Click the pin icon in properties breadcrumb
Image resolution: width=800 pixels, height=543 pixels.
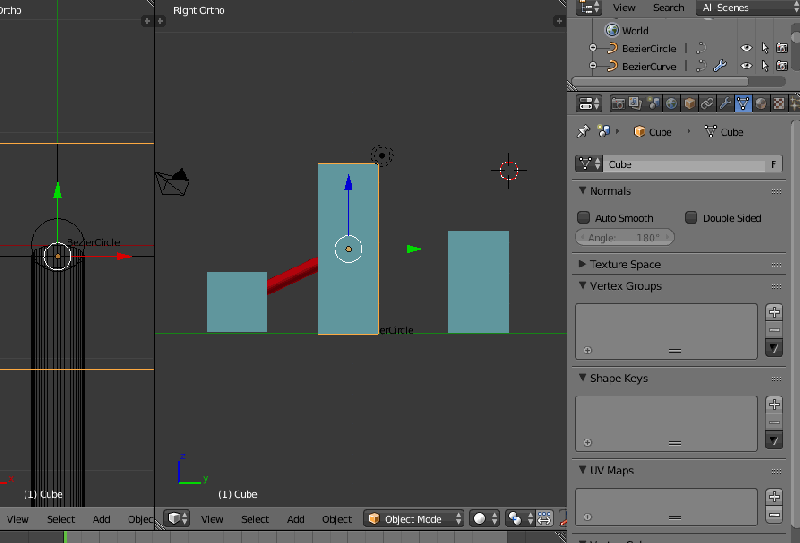(583, 132)
